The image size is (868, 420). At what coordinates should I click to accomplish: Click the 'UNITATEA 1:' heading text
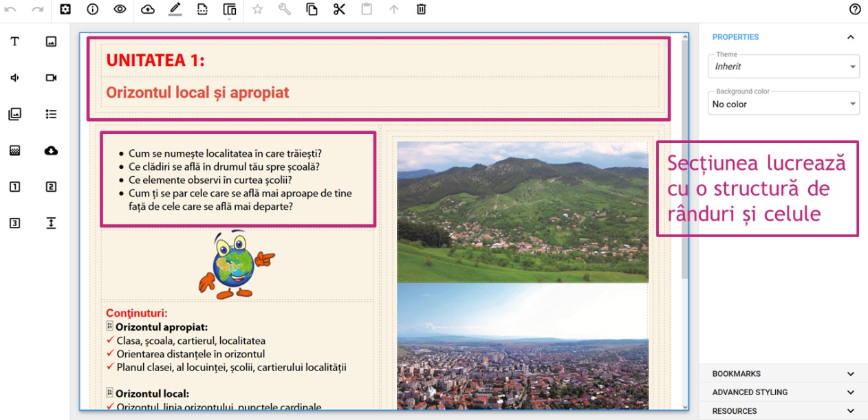pyautogui.click(x=155, y=60)
